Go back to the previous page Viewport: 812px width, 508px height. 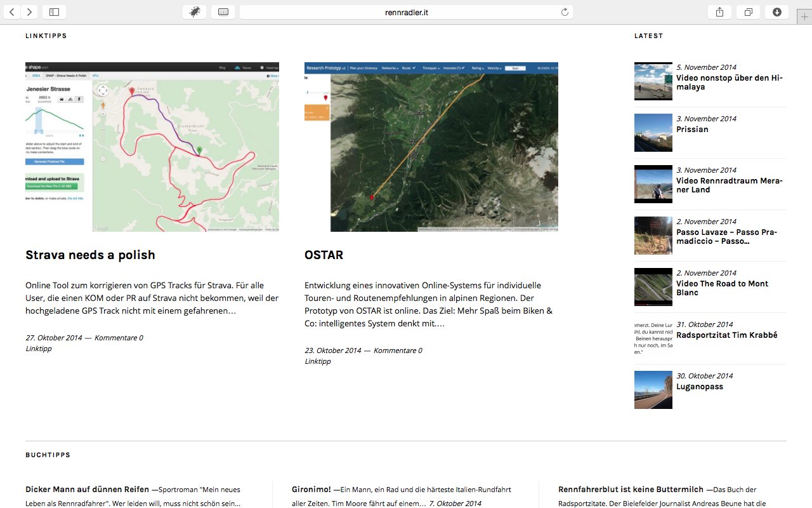pos(13,12)
